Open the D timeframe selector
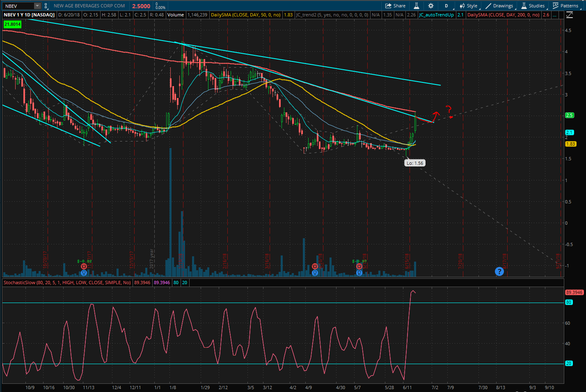Screen dimensions: 586x392 (446, 6)
